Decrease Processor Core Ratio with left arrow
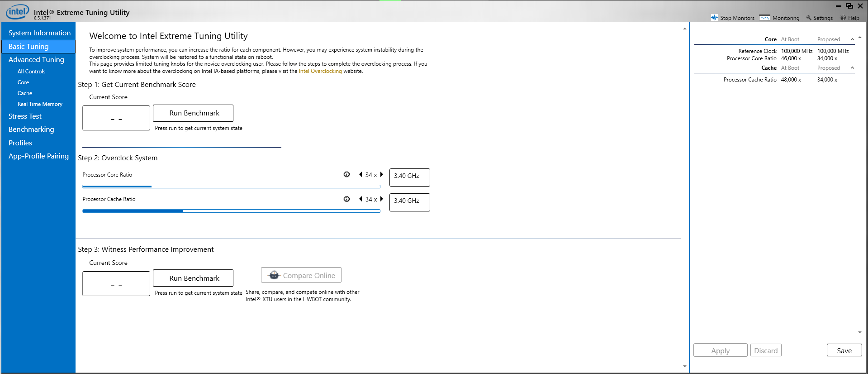Viewport: 868px width, 374px height. point(360,174)
